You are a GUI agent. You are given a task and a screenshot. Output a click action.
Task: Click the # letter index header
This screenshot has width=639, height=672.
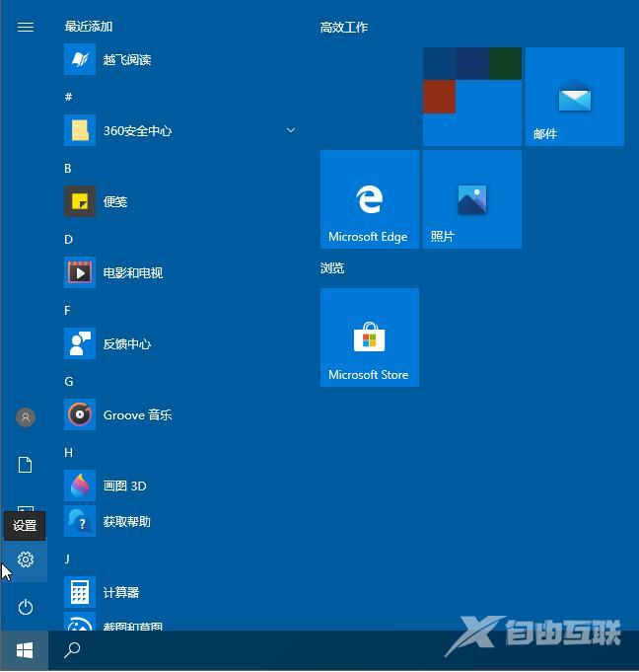click(68, 97)
